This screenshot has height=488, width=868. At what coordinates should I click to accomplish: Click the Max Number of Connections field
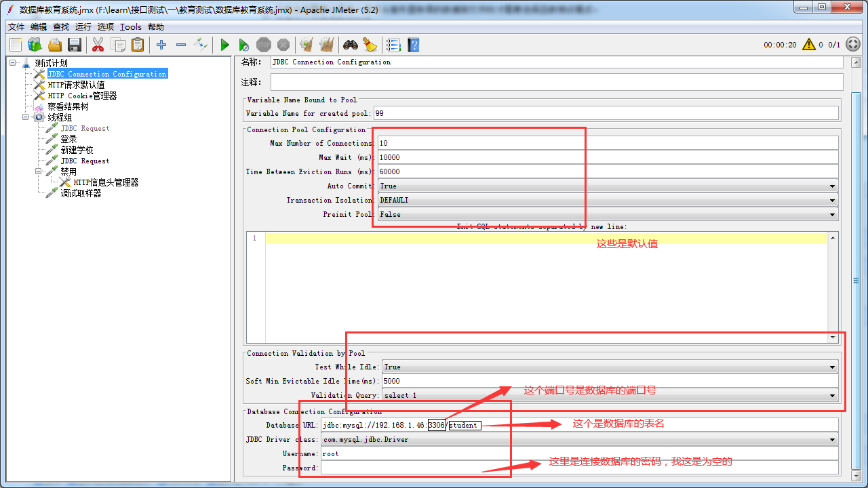tap(608, 143)
